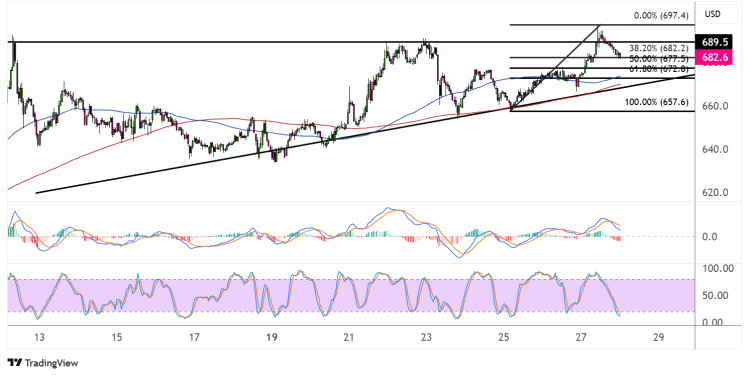Click the stochastic 0.00 axis label
This screenshot has height=375, width=749.
point(713,322)
